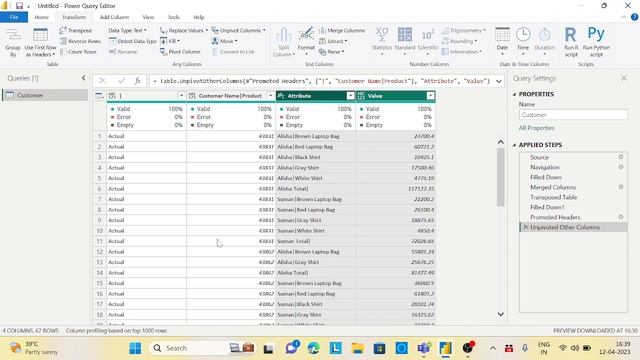Image resolution: width=640 pixels, height=360 pixels.
Task: Click the scroll down arrow of grid
Action: (x=500, y=314)
